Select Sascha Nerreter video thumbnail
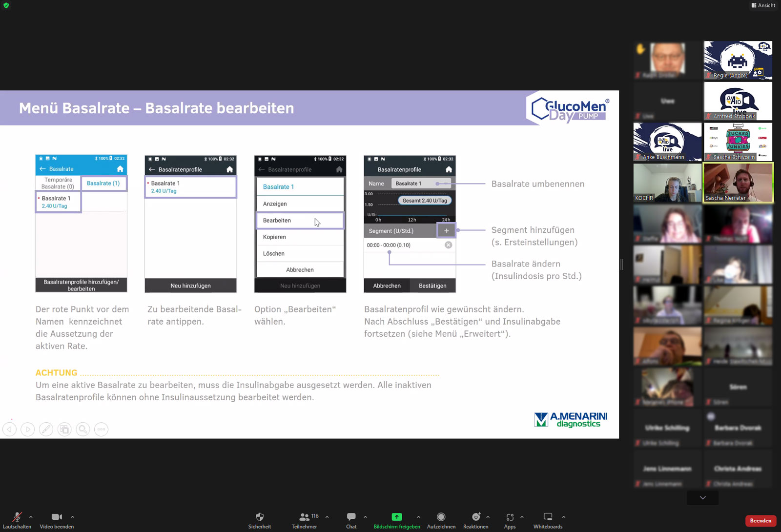This screenshot has height=532, width=781. [x=738, y=183]
